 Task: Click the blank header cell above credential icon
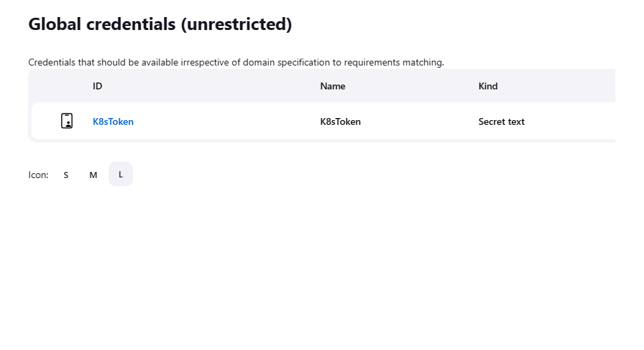tap(61, 86)
